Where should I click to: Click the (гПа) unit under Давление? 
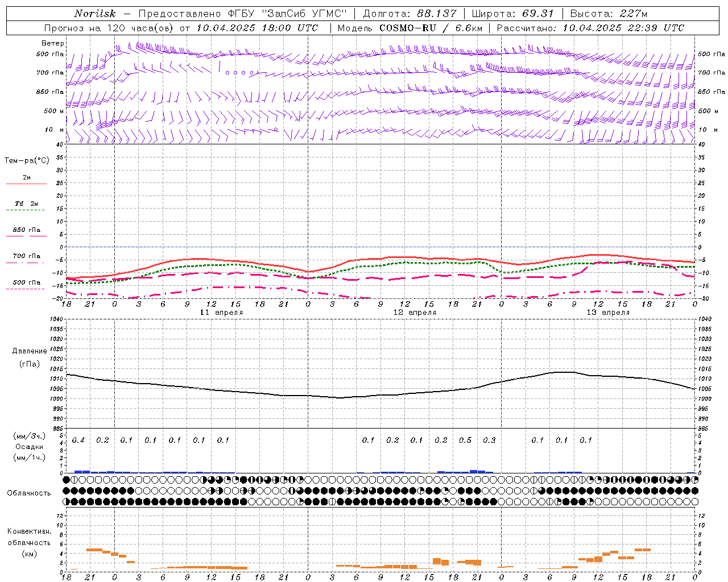[x=30, y=364]
